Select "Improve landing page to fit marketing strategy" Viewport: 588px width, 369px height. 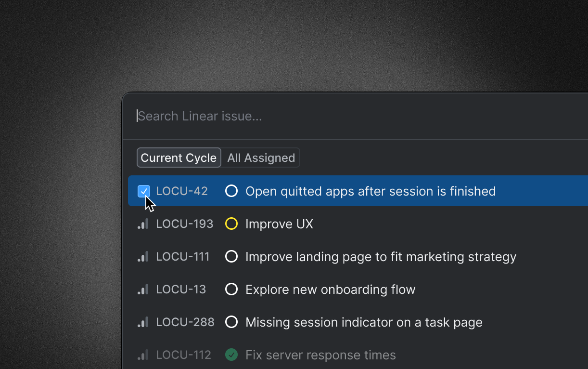pyautogui.click(x=381, y=257)
